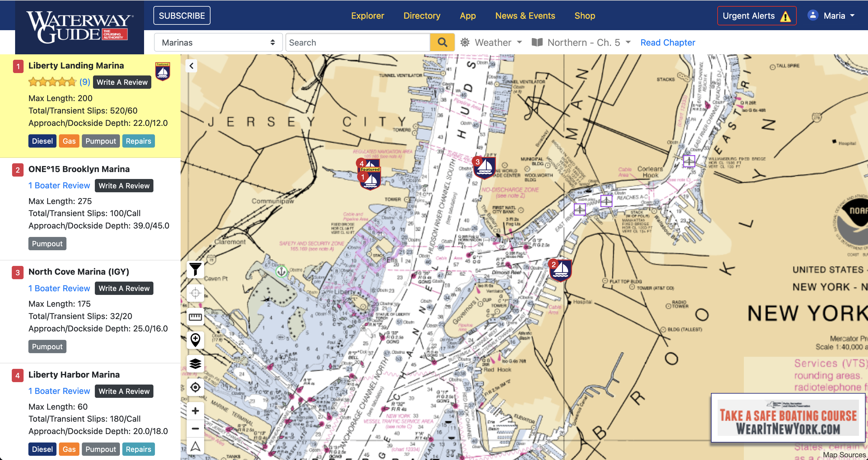The image size is (868, 460).
Task: Click the yellow search magnifier button
Action: tap(442, 43)
